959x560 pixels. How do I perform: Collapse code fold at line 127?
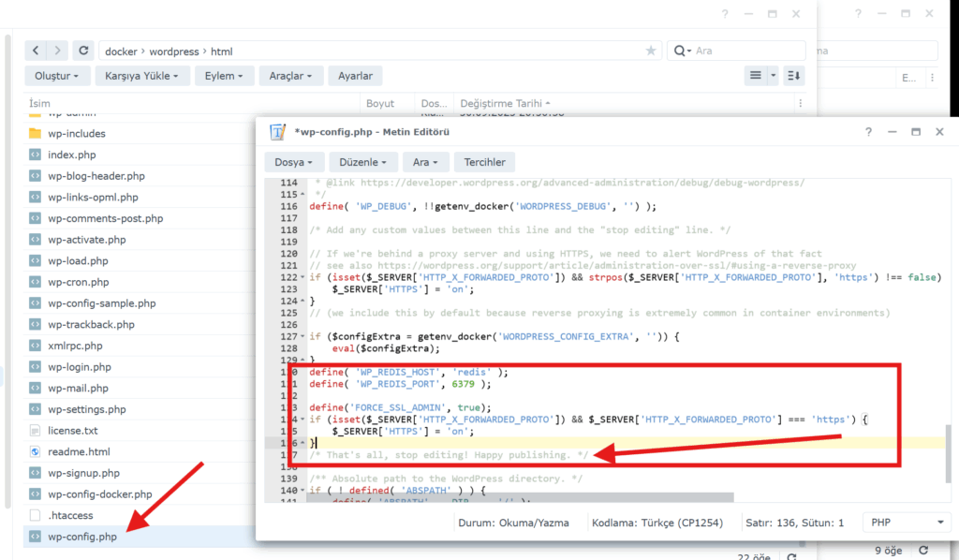tap(302, 336)
